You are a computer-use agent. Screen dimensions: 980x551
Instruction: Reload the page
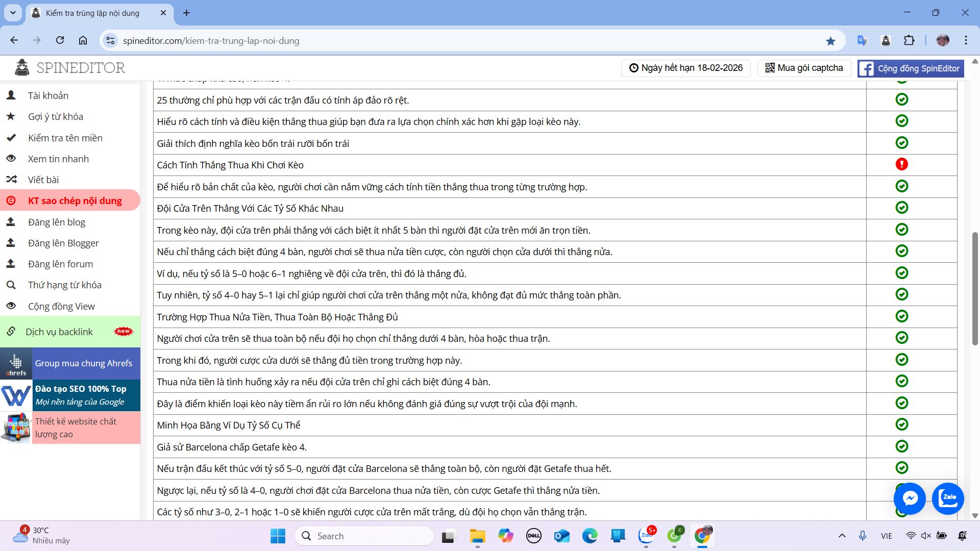(60, 40)
